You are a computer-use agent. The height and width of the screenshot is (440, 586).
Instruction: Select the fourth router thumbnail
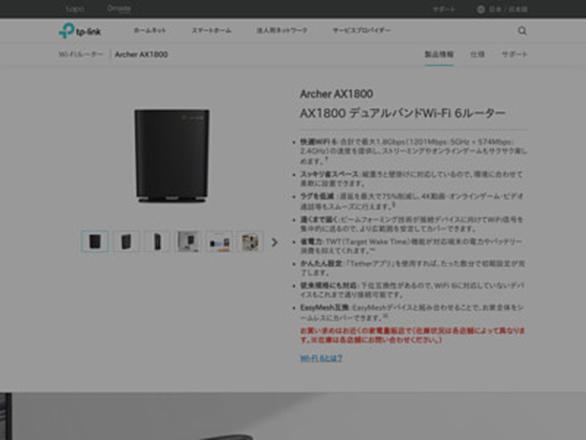tap(188, 241)
